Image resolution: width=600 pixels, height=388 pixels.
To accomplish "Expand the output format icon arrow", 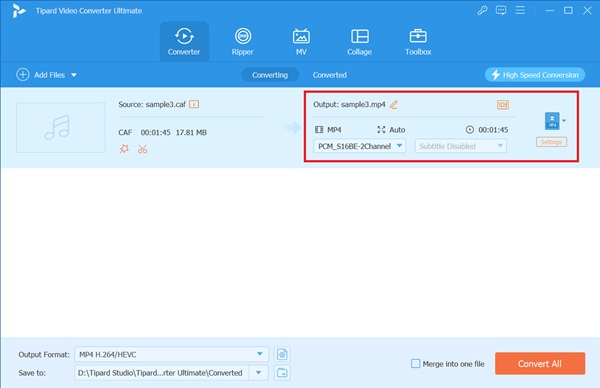I will [x=564, y=121].
